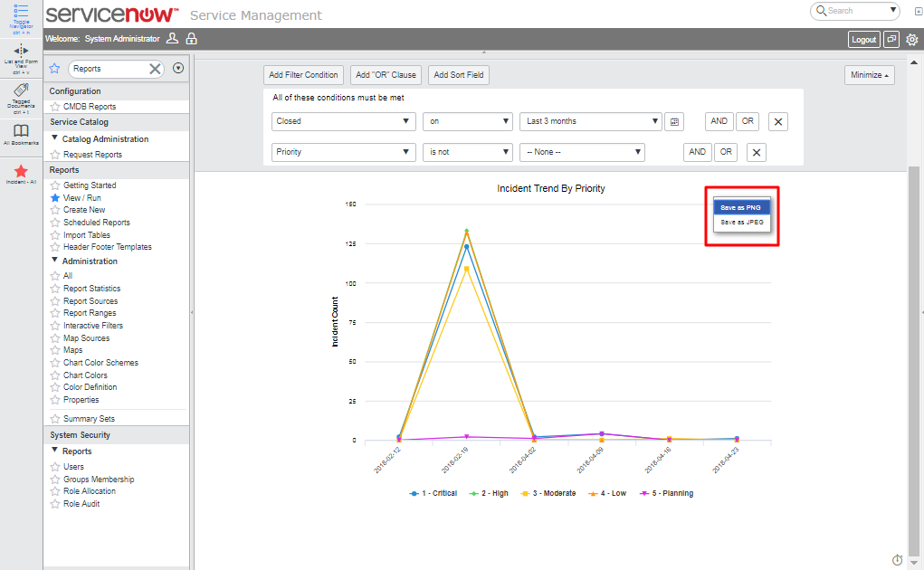The width and height of the screenshot is (924, 570).
Task: Select Save as PNG menu option
Action: pos(740,207)
